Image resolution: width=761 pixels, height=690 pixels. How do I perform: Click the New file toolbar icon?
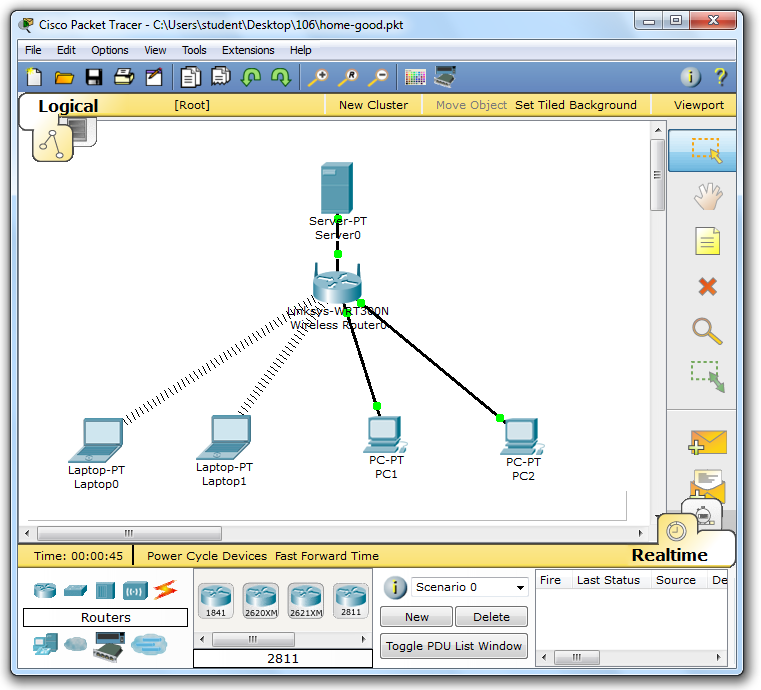[x=34, y=77]
